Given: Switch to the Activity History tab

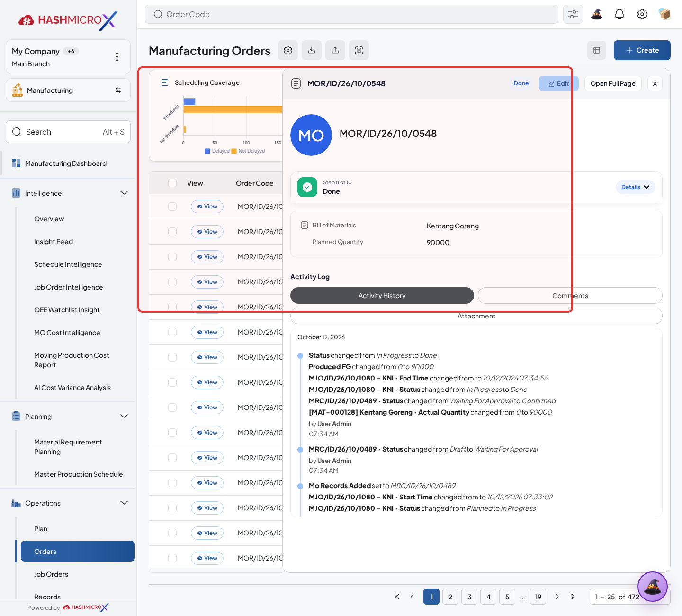Looking at the screenshot, I should tap(382, 296).
